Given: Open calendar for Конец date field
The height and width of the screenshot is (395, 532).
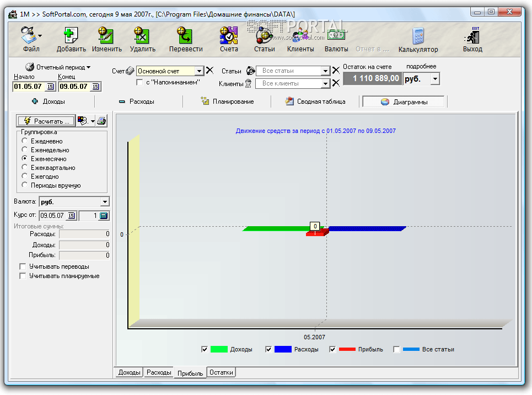Looking at the screenshot, I should coord(96,87).
